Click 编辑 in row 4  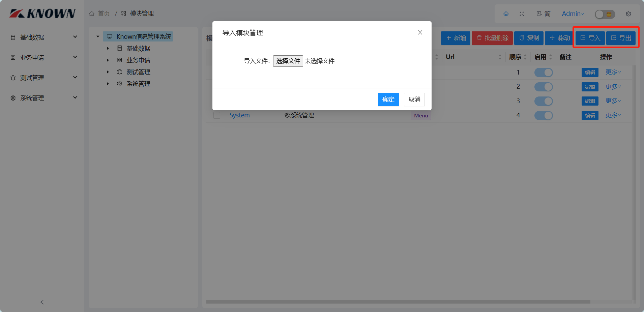click(590, 115)
